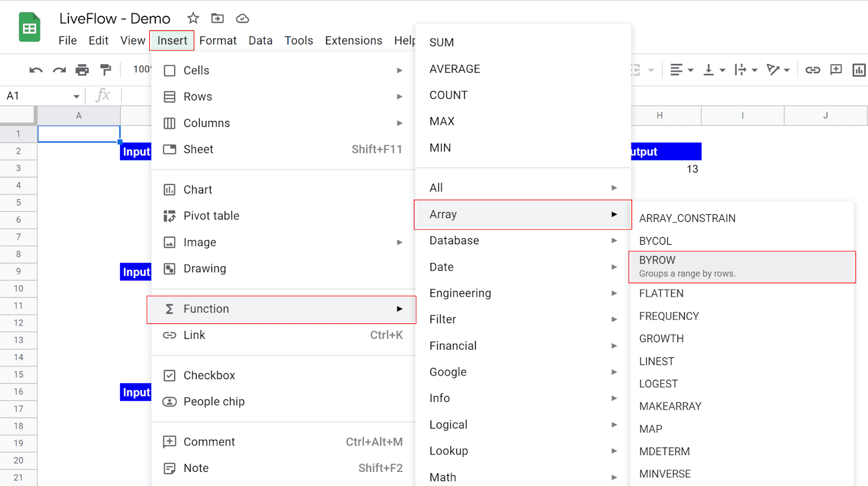Click the insert comment toolbar icon
This screenshot has height=486, width=868.
(836, 69)
